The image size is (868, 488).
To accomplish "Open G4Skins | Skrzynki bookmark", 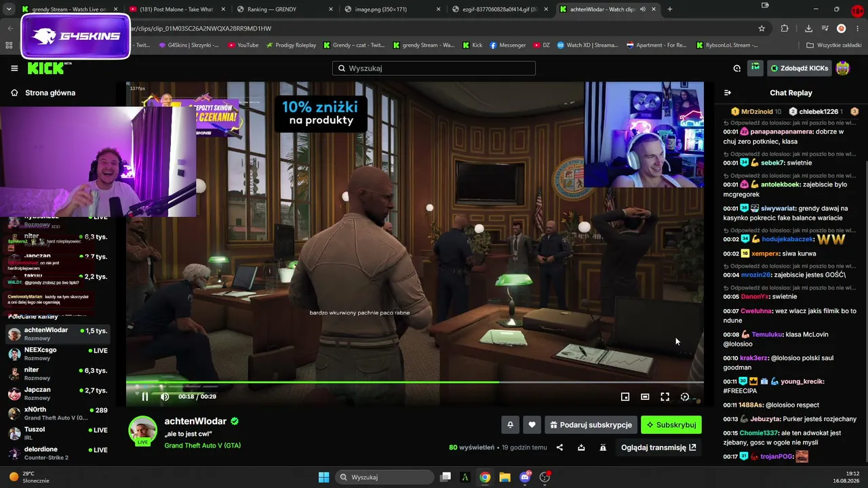I will pos(189,45).
